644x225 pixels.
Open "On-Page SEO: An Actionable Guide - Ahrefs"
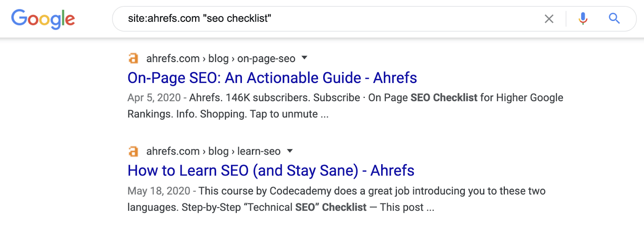(x=272, y=78)
